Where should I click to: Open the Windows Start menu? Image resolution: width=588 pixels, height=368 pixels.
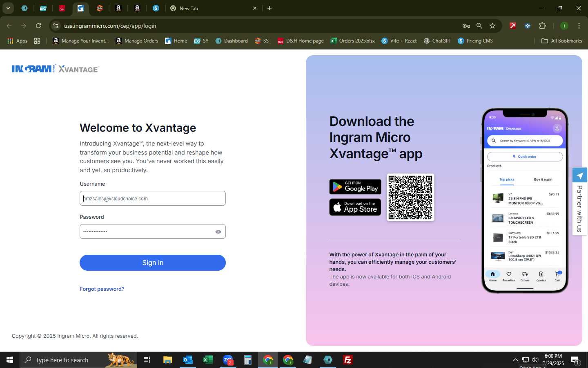[x=10, y=360]
